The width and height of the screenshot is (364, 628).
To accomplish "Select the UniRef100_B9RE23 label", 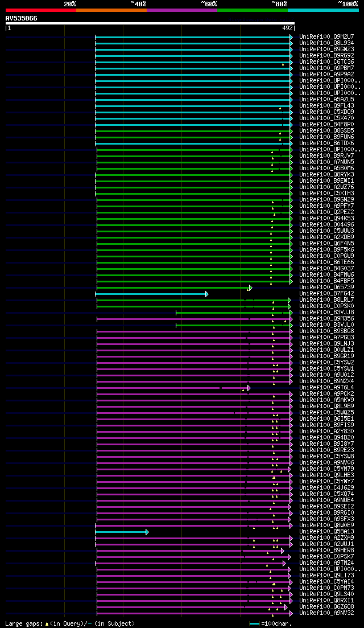I will click(x=326, y=450).
